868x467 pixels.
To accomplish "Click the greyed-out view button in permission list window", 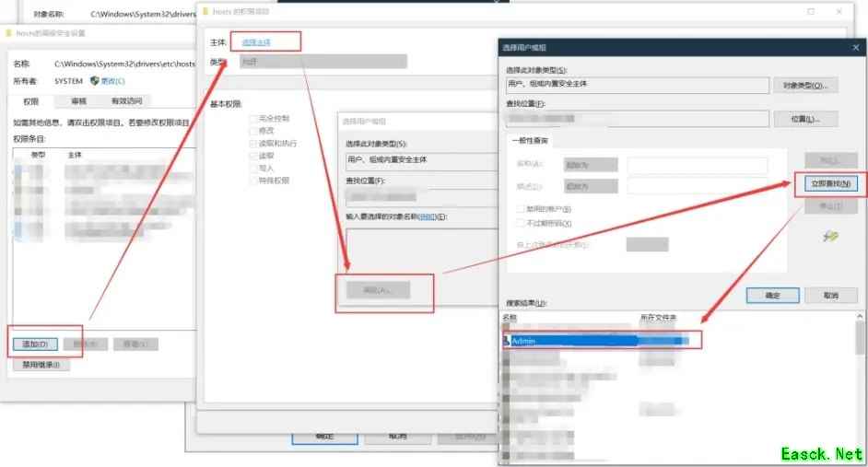I will point(135,344).
